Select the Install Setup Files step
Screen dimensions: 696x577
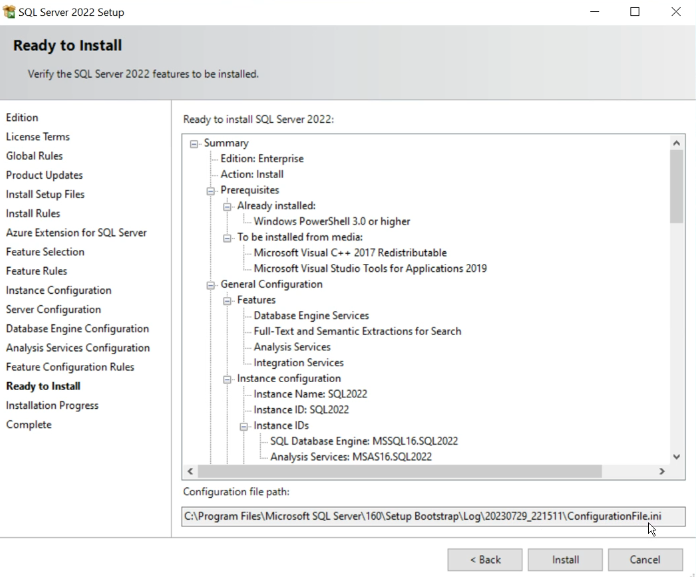pyautogui.click(x=45, y=194)
